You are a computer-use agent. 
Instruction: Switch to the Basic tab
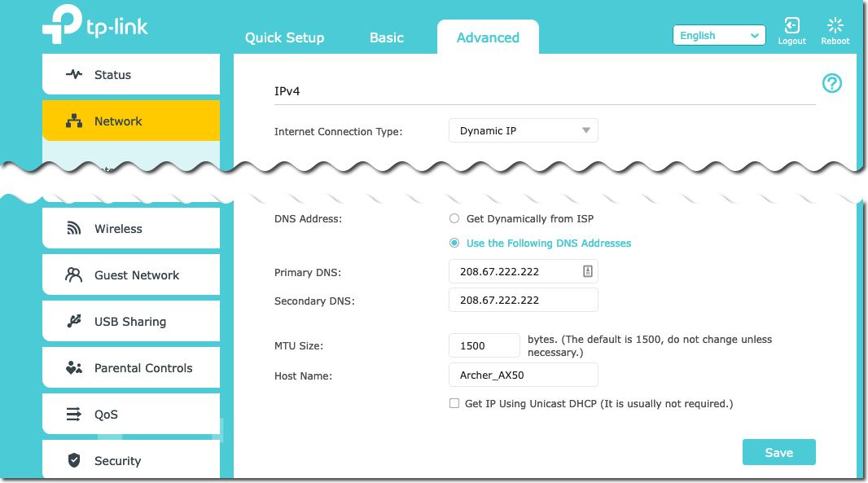pos(387,37)
